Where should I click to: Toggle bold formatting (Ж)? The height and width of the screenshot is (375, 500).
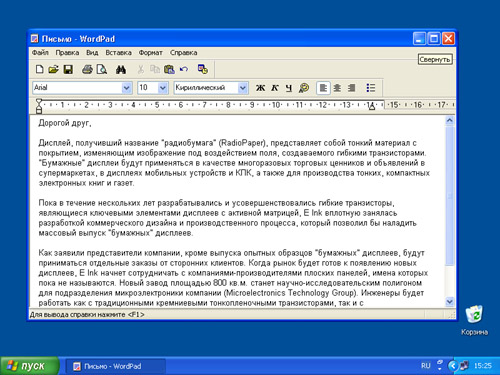[260, 88]
